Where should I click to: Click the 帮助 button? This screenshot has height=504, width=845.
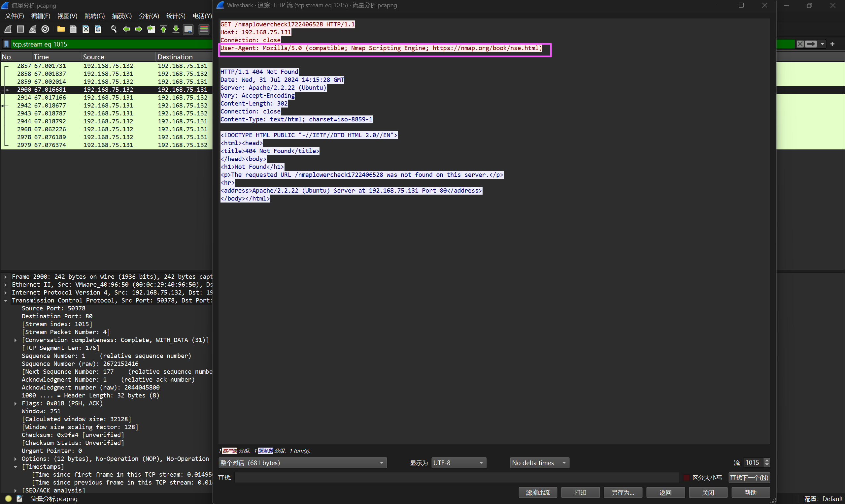pyautogui.click(x=751, y=492)
